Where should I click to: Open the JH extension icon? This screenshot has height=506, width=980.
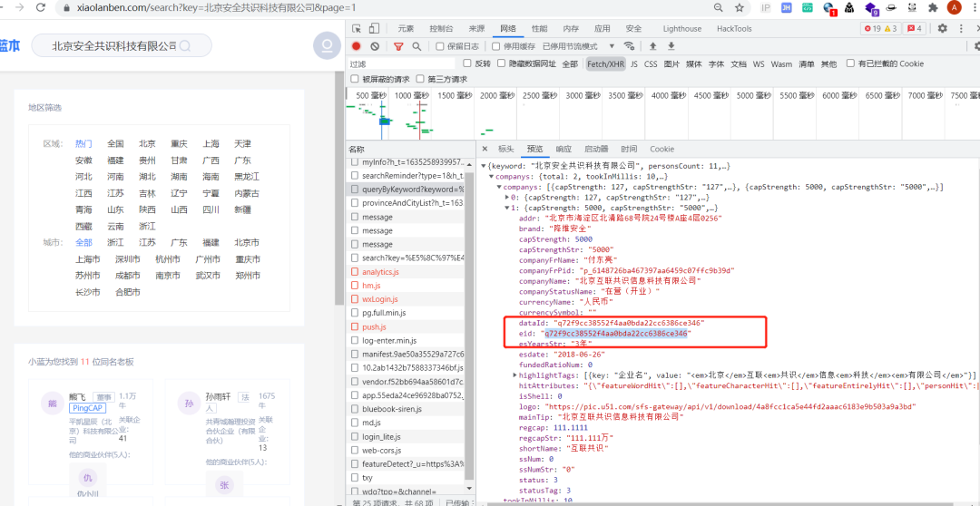pyautogui.click(x=787, y=8)
